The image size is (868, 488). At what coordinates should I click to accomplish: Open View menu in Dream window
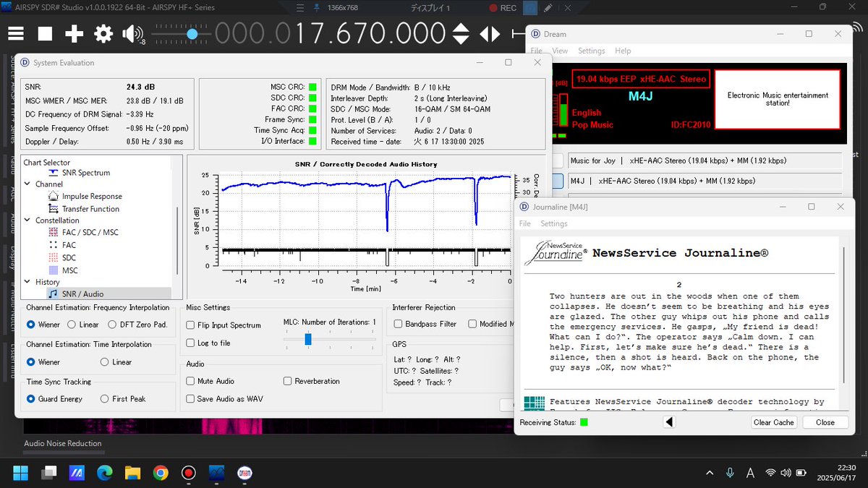(x=560, y=51)
